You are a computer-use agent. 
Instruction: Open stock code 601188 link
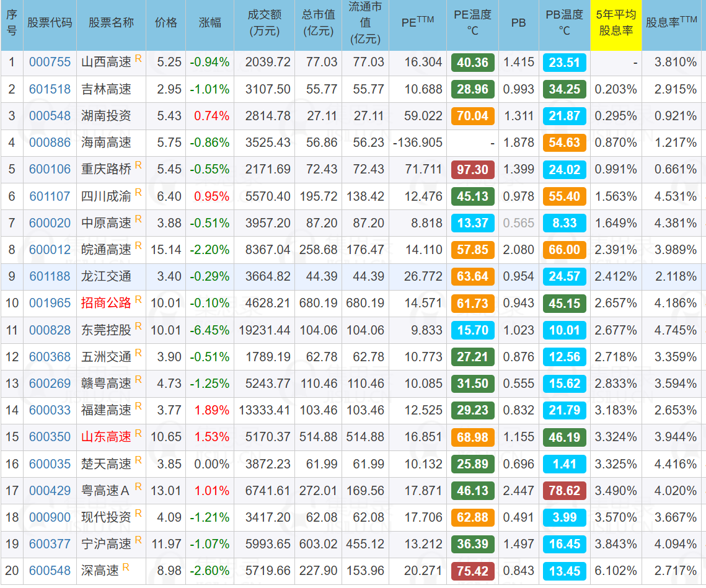(50, 276)
